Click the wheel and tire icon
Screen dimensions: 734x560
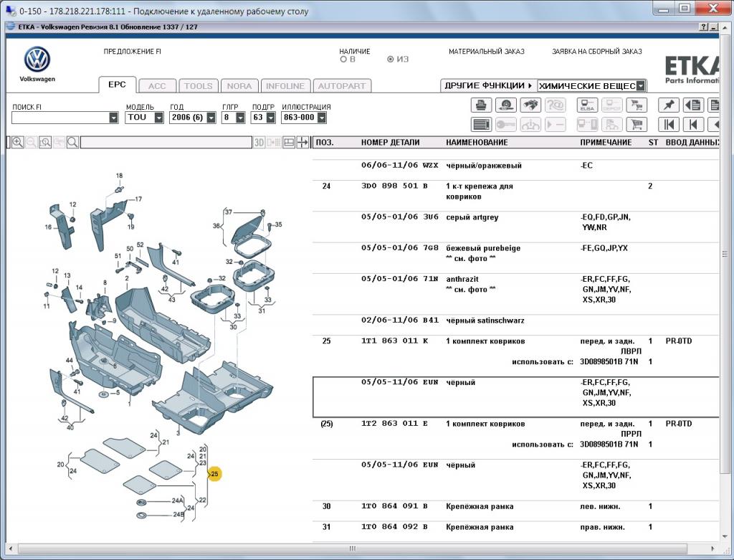coord(505,105)
